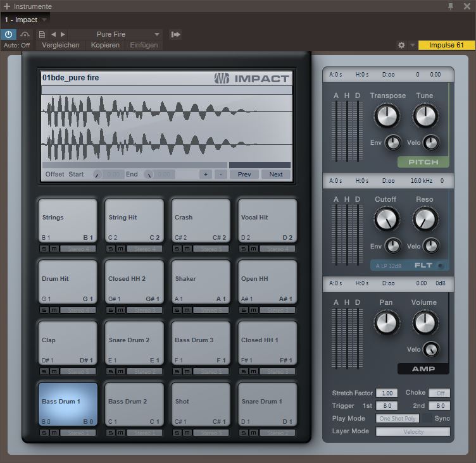476x463 pixels.
Task: Click the Auto: Off label
Action: [x=16, y=45]
